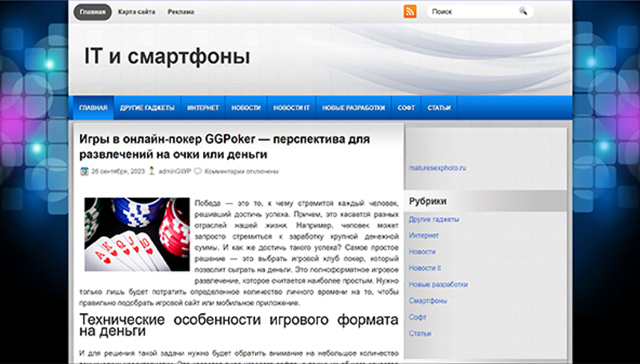Click the search magnifier icon
This screenshot has width=640, height=364.
[x=523, y=11]
